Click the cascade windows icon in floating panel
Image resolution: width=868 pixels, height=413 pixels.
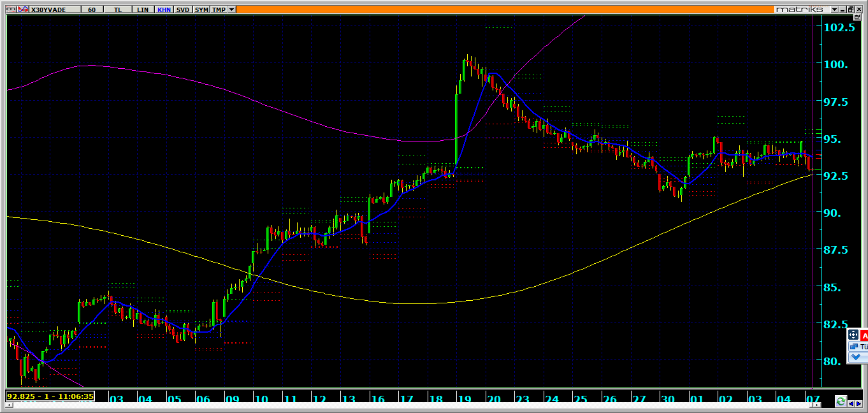853,347
